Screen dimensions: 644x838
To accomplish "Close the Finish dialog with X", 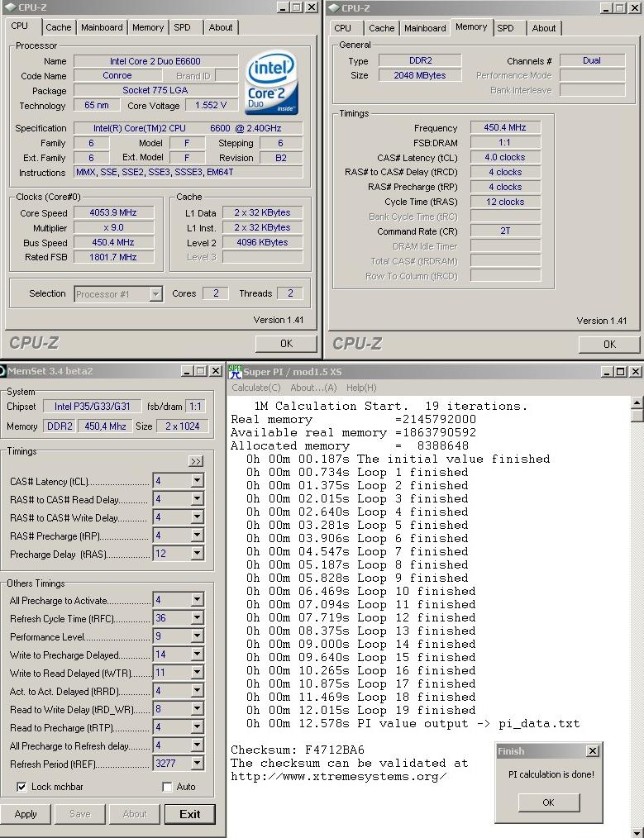I will tap(593, 751).
